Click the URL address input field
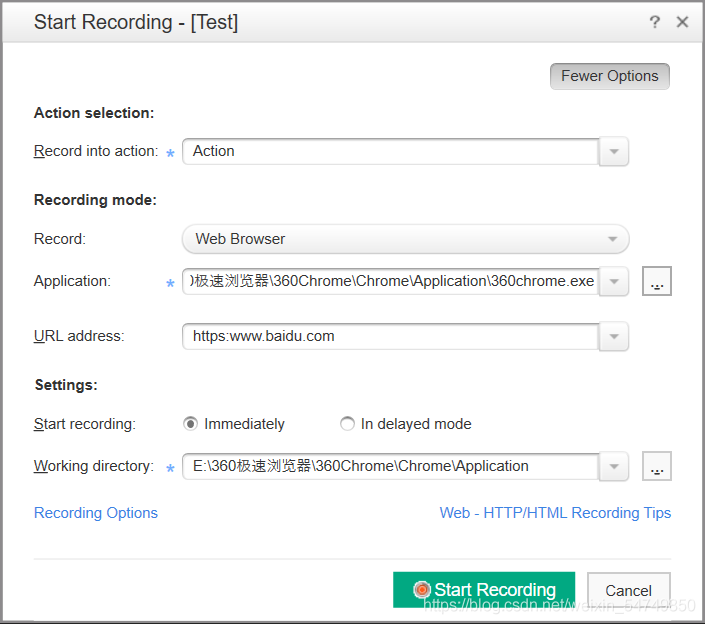This screenshot has height=624, width=705. 390,337
